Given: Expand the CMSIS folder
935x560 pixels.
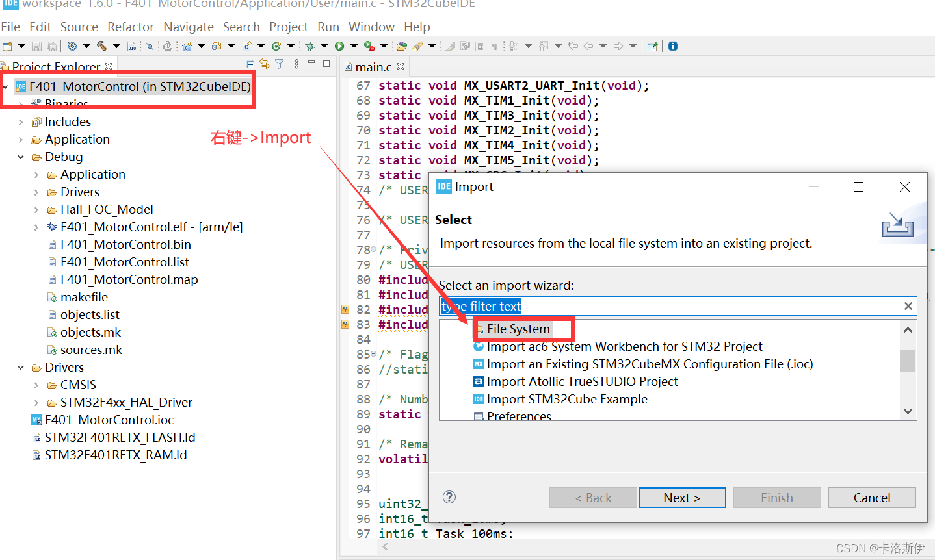Looking at the screenshot, I should (36, 385).
